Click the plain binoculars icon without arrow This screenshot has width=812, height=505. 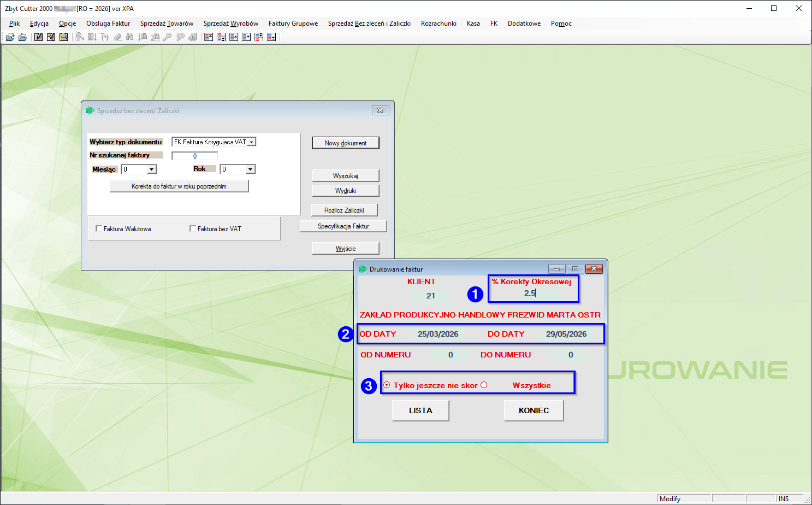[x=130, y=37]
